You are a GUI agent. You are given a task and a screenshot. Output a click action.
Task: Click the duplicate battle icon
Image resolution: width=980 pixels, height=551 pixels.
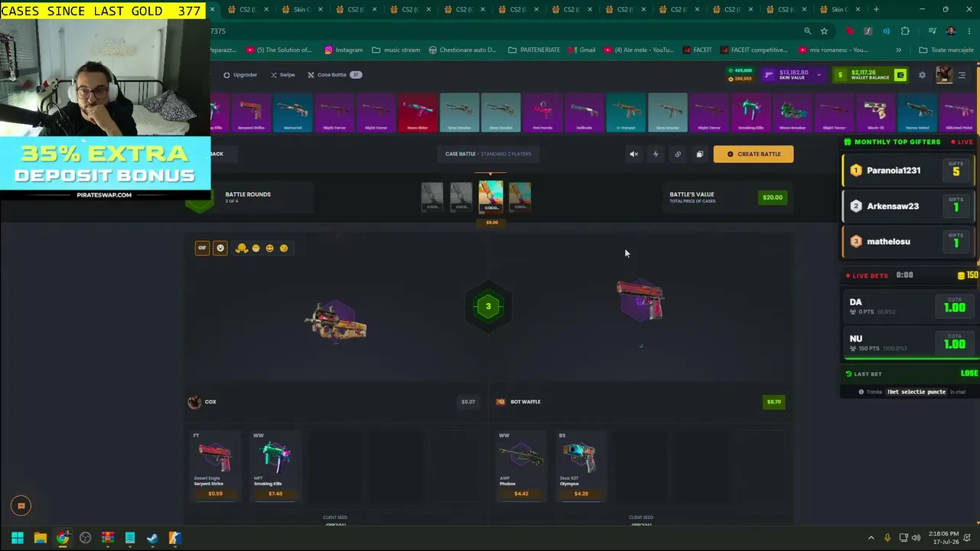coord(700,154)
